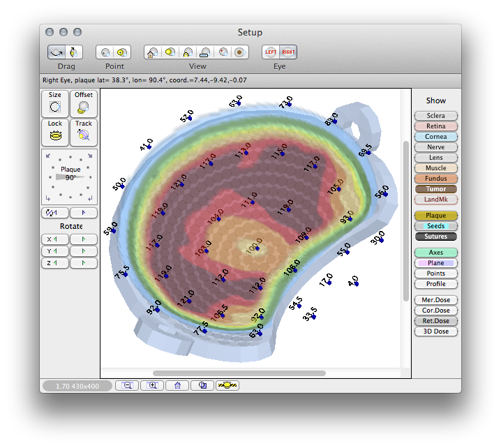Viewport: 501px width, 448px height.
Task: Reset view with bottom home icon
Action: coord(178,385)
